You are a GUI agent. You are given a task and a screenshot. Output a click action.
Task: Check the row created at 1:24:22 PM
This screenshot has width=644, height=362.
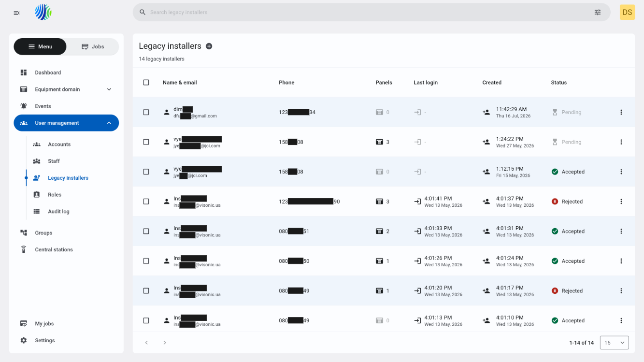pyautogui.click(x=146, y=142)
